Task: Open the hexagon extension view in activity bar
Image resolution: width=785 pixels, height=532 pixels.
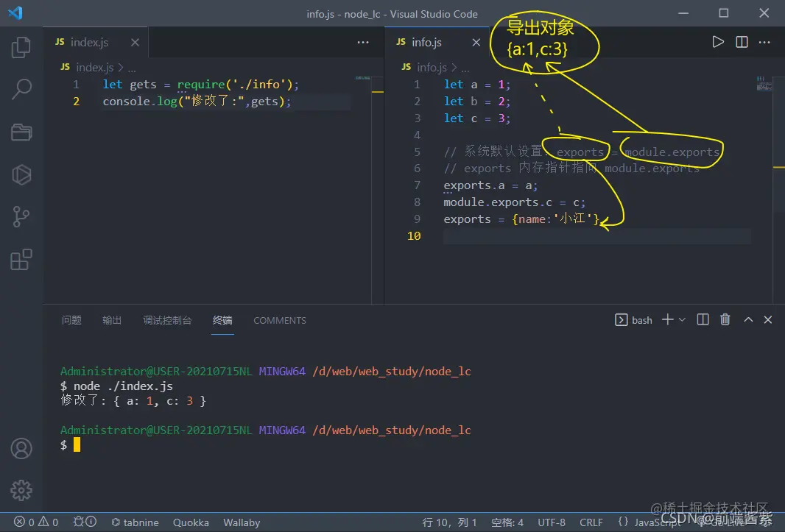Action: point(21,174)
